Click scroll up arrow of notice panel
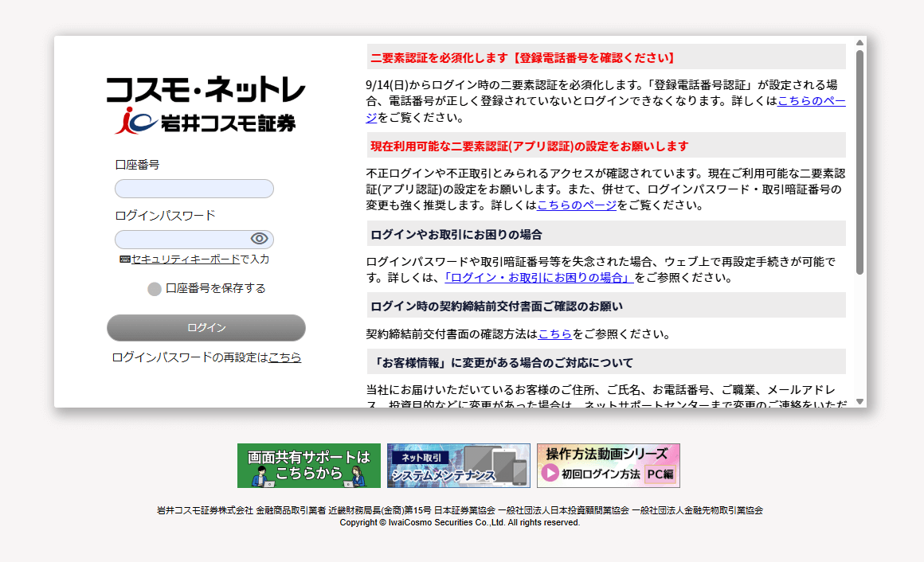This screenshot has width=924, height=562. click(859, 43)
